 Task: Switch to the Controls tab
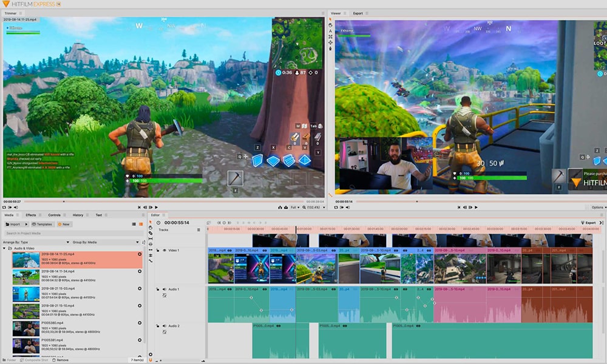click(54, 215)
